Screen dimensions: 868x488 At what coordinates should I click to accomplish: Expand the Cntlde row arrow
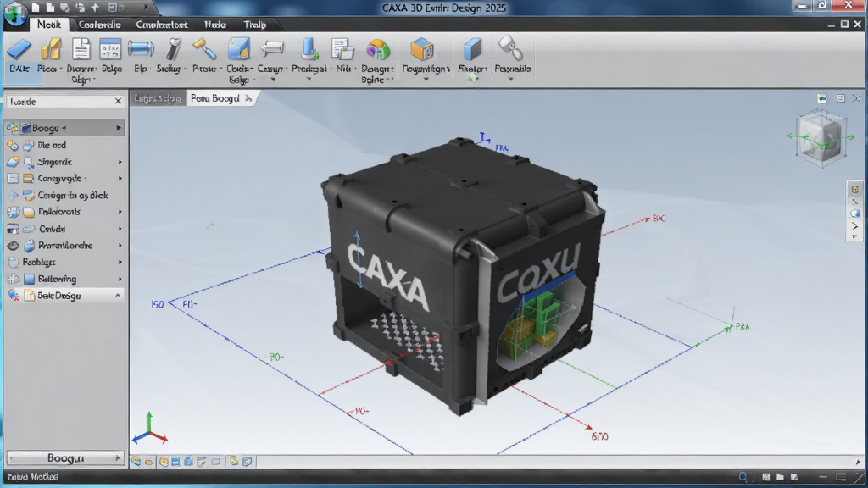120,229
